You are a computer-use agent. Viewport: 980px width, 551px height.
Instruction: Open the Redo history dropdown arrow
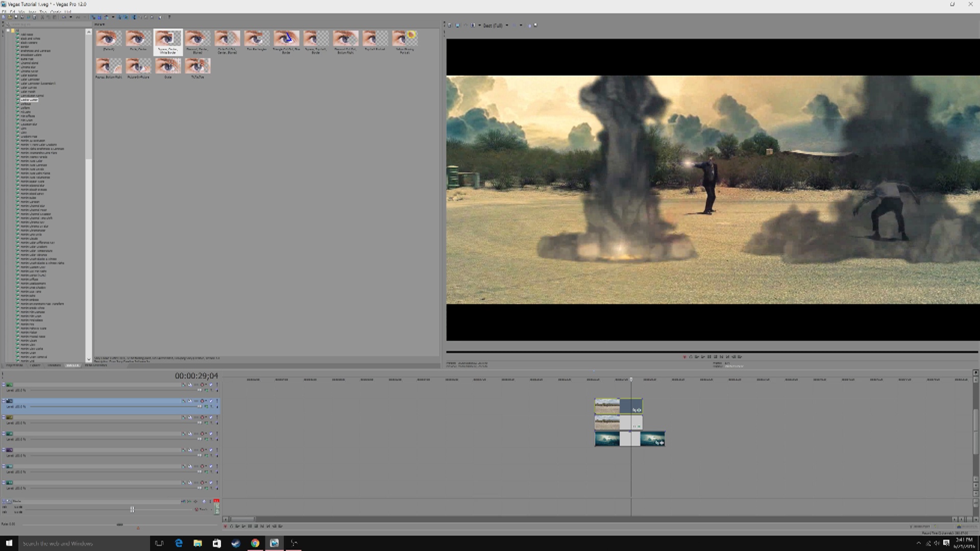pyautogui.click(x=85, y=17)
